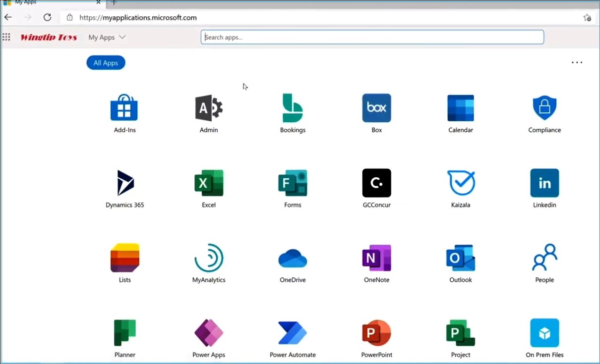This screenshot has height=364, width=600.
Task: Open the MyAnalytics app
Action: tap(209, 263)
